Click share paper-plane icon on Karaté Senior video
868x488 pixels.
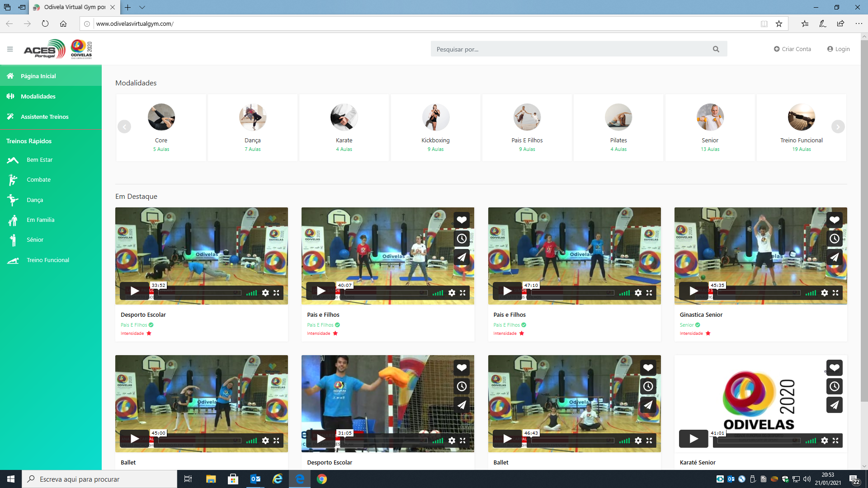click(x=834, y=405)
